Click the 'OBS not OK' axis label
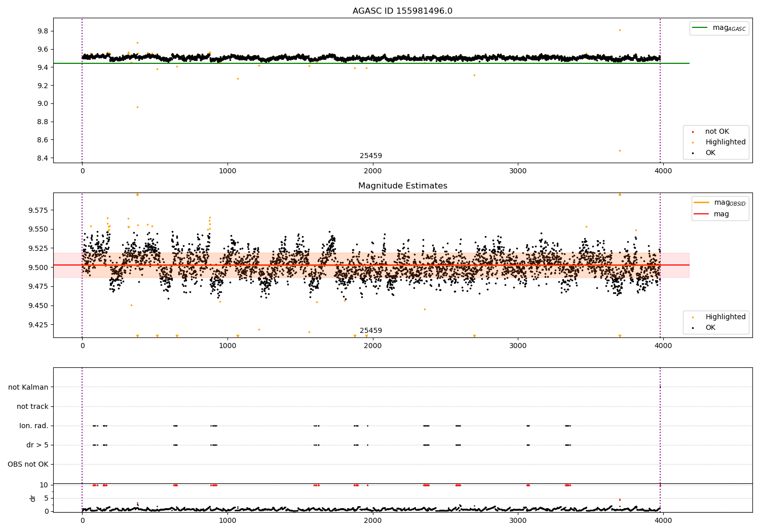Viewport: 760px width, 532px height. click(28, 464)
